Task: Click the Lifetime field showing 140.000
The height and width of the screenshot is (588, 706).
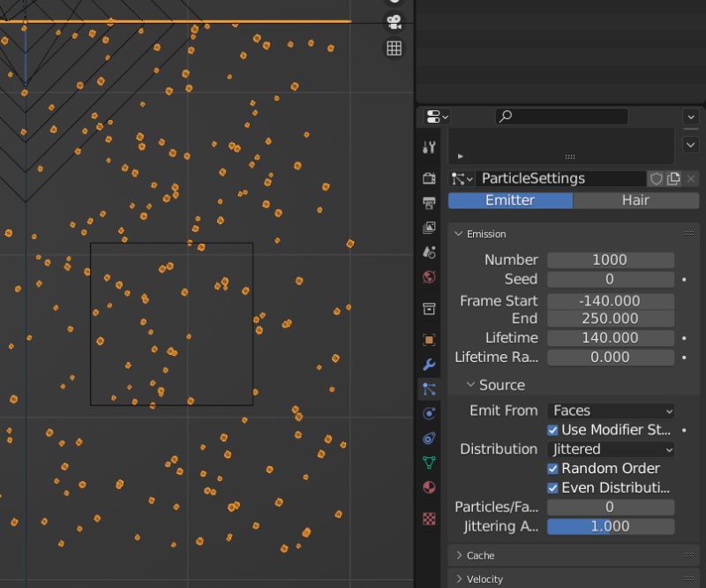Action: [611, 338]
